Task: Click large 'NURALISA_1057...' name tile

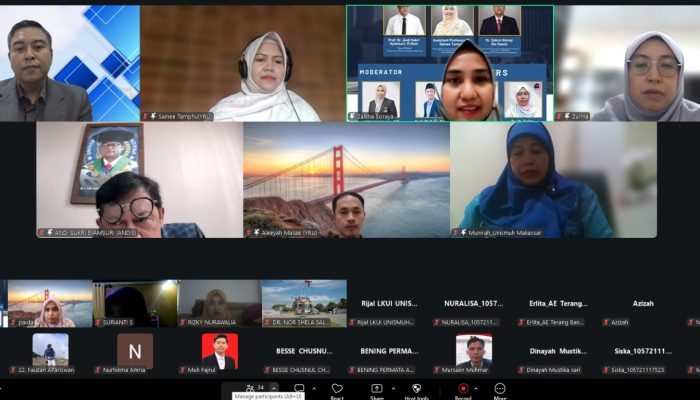Action: [x=474, y=304]
